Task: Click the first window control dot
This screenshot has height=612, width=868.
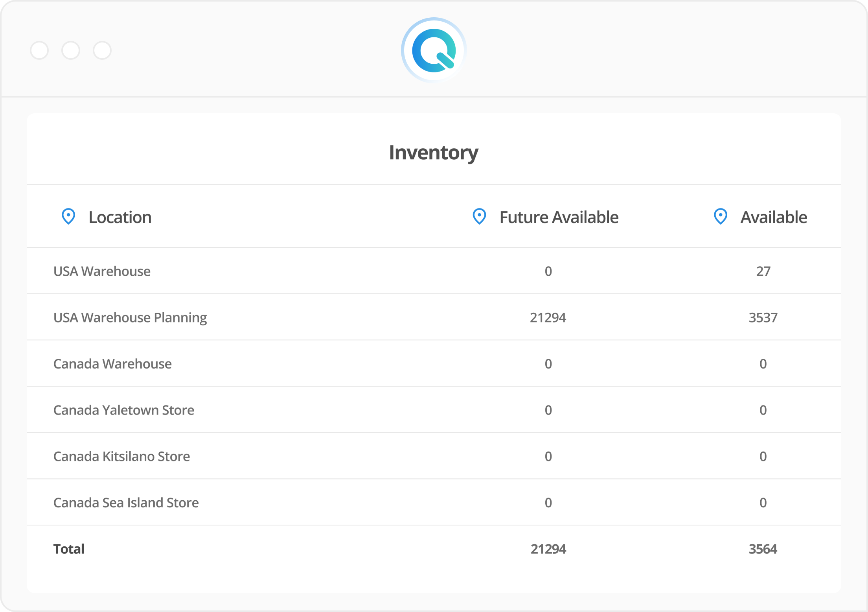Action: point(40,50)
